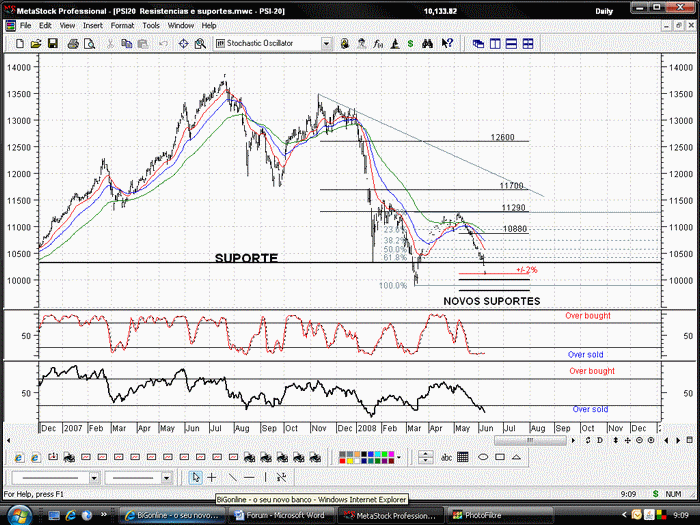Pick the yellow color swatch

coord(350,461)
